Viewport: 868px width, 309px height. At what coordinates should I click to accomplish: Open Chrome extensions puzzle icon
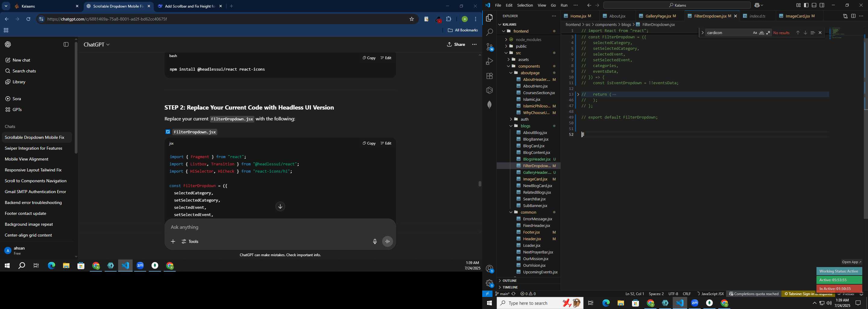449,19
